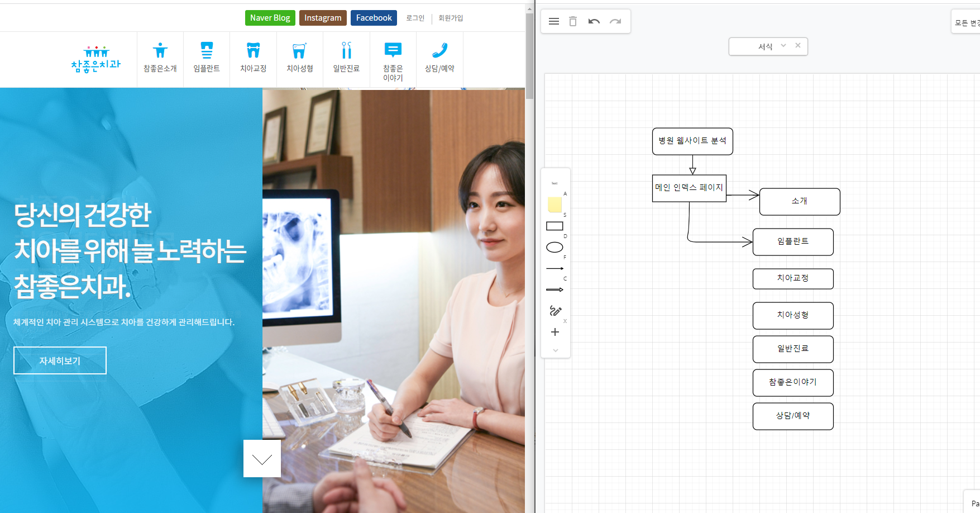Open the 치아성형 menu item
The image size is (980, 513).
click(300, 59)
